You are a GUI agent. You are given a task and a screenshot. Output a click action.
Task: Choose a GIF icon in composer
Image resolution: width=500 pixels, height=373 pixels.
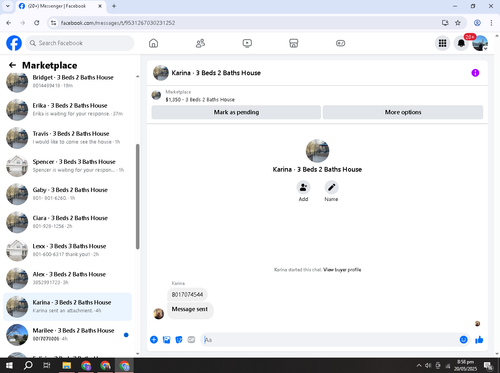pos(191,340)
